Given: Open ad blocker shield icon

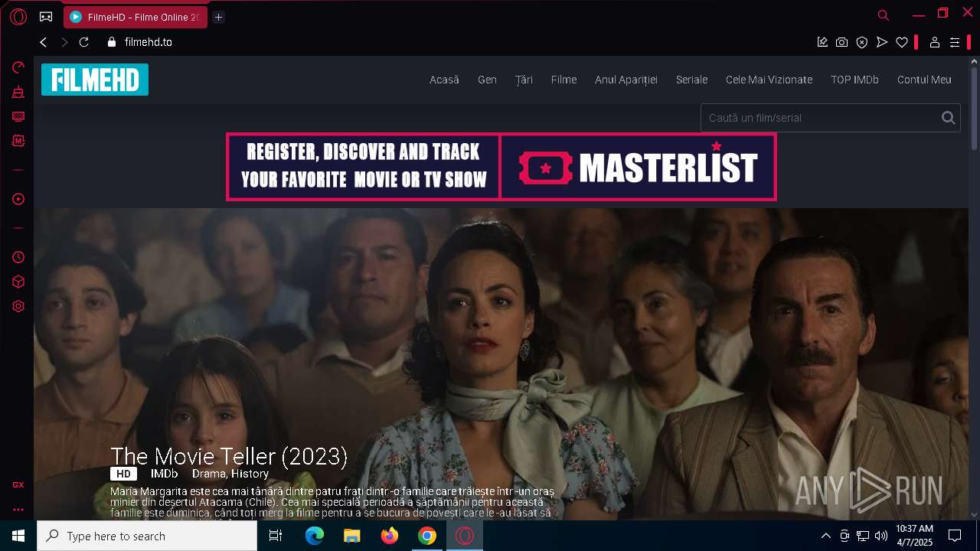Looking at the screenshot, I should tap(862, 42).
